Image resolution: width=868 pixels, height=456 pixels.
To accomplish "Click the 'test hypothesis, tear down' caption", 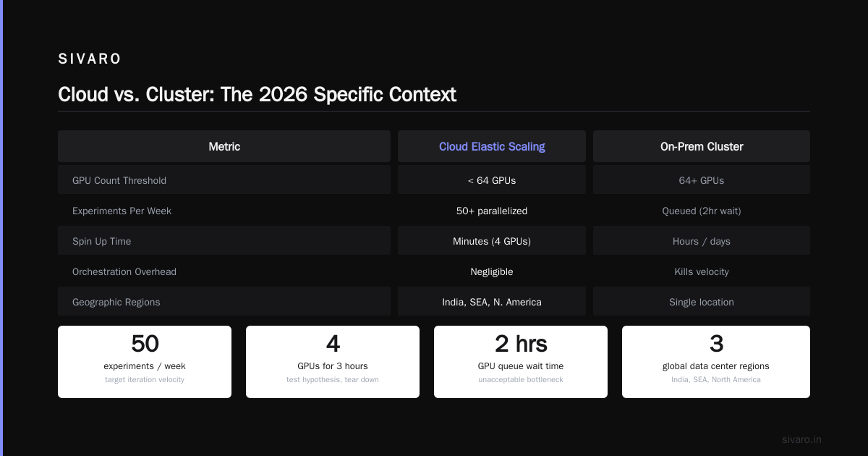I will pos(333,379).
